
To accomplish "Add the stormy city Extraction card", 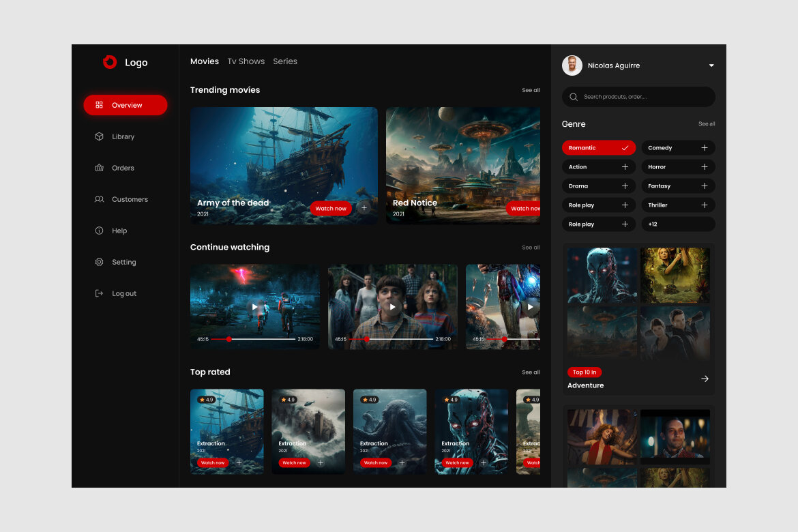I will 321,462.
